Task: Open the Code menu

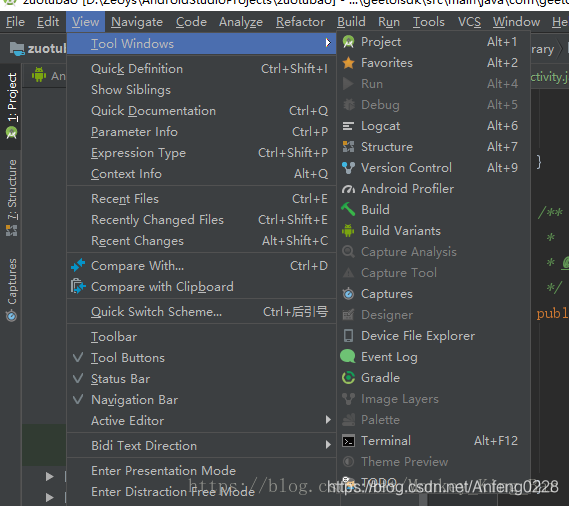Action: coord(191,22)
